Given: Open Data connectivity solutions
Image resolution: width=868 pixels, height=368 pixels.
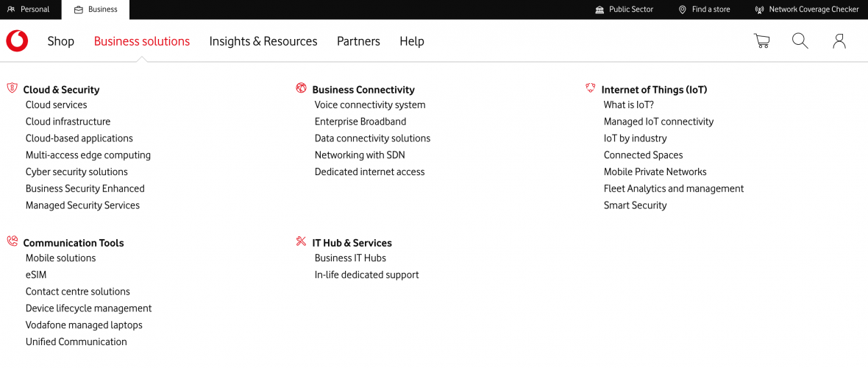Looking at the screenshot, I should click(x=372, y=138).
